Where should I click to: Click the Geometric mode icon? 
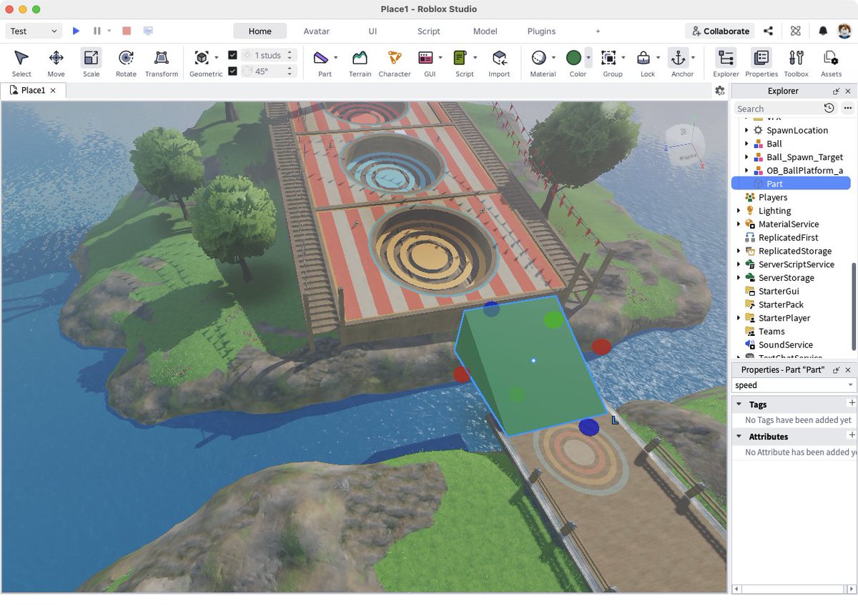[202, 58]
